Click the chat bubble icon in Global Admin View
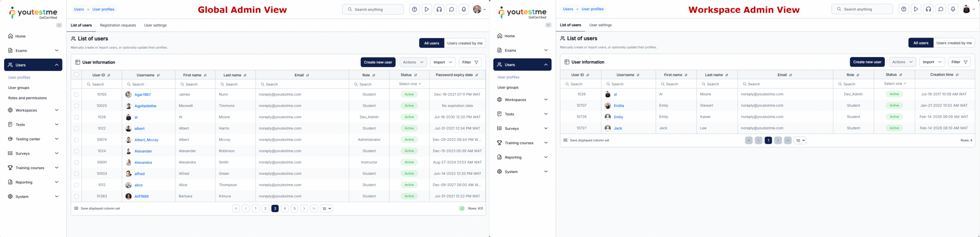Viewport: 980px width, 237px height. (x=451, y=10)
